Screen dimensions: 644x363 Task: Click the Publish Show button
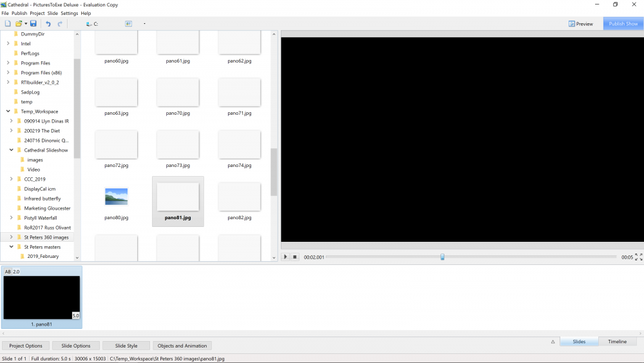point(623,24)
